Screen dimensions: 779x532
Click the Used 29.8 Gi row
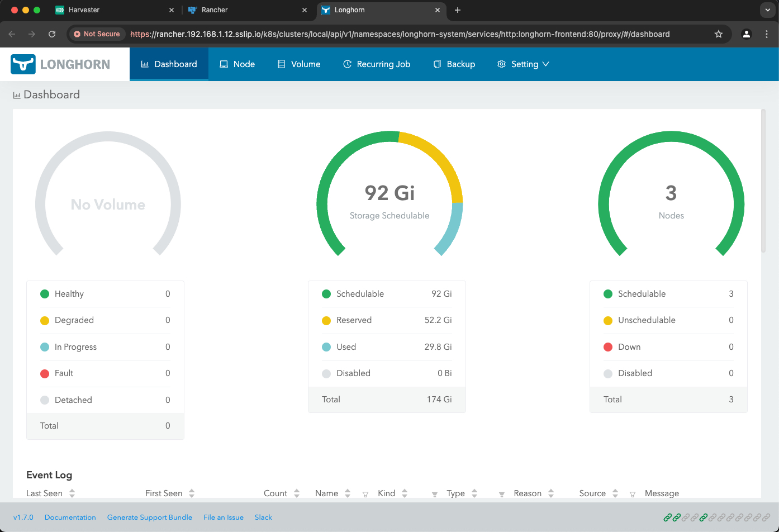[x=387, y=347]
